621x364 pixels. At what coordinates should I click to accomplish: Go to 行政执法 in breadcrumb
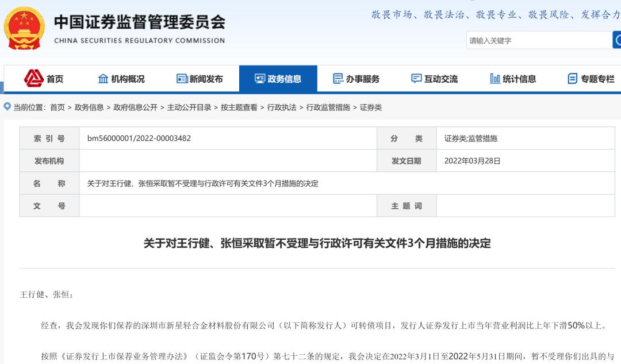pyautogui.click(x=282, y=108)
